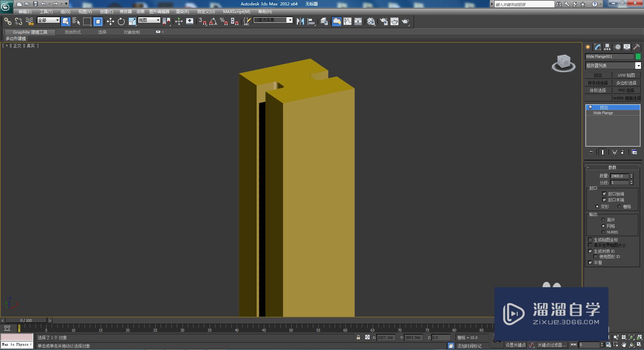
Task: Open the 视图 reference coordinate dropdown
Action: 158,20
